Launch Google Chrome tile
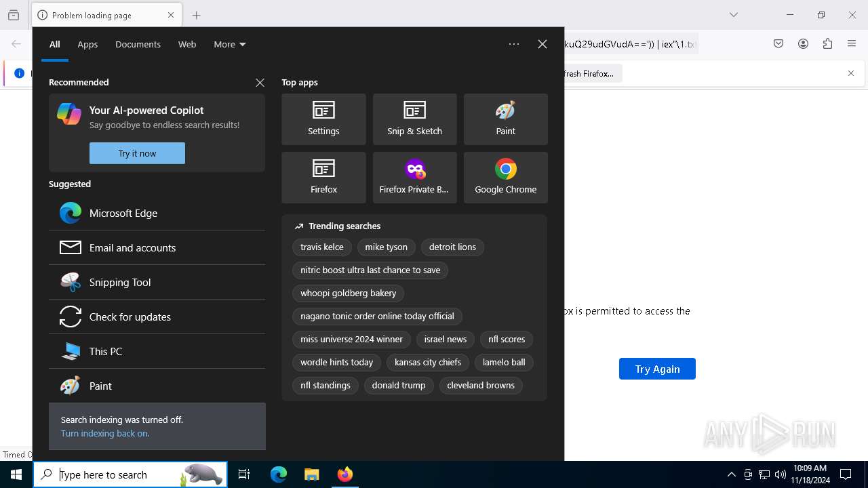The width and height of the screenshot is (868, 488). point(505,178)
